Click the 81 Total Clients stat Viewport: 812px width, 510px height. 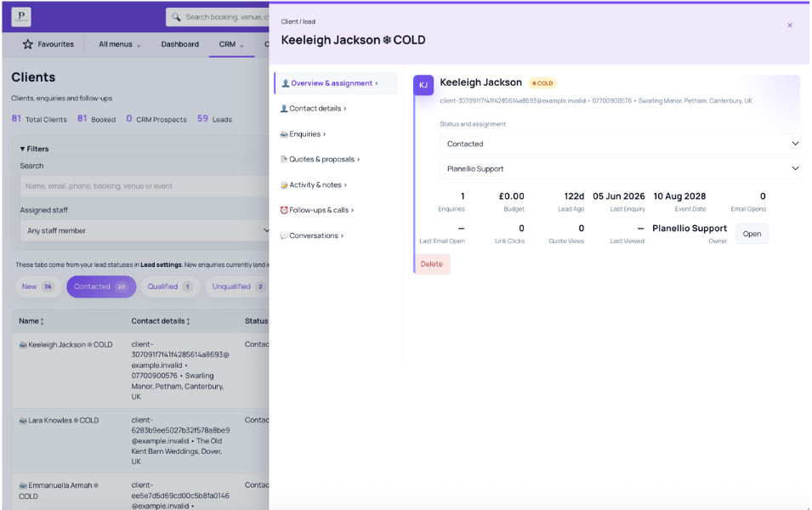click(x=39, y=119)
